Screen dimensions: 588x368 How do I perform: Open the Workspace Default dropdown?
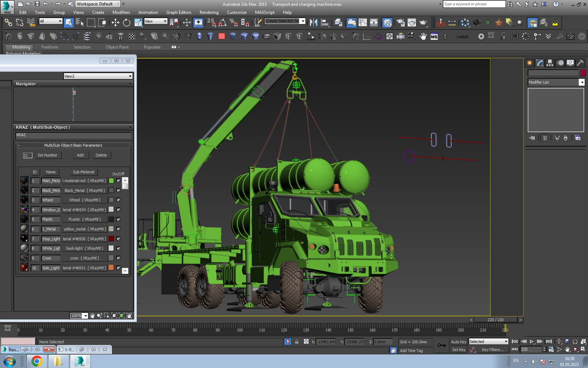[98, 4]
